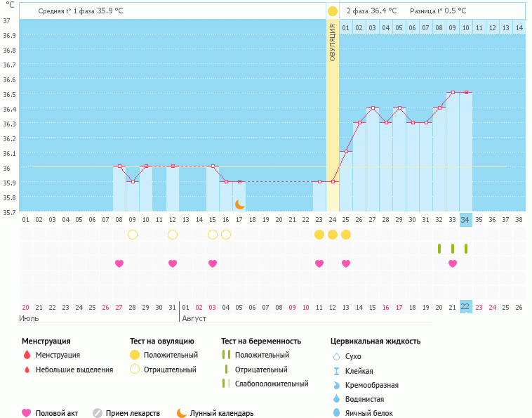This screenshot has height=418, width=532.
Task: Click phase two day 14 header cell
Action: pos(519,27)
